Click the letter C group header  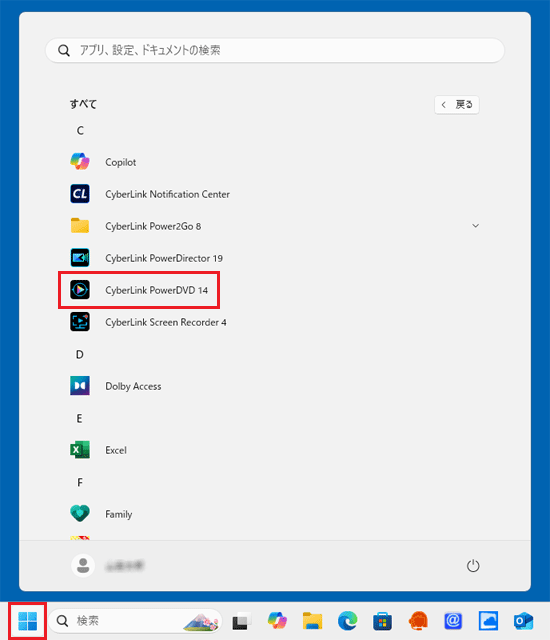80,131
